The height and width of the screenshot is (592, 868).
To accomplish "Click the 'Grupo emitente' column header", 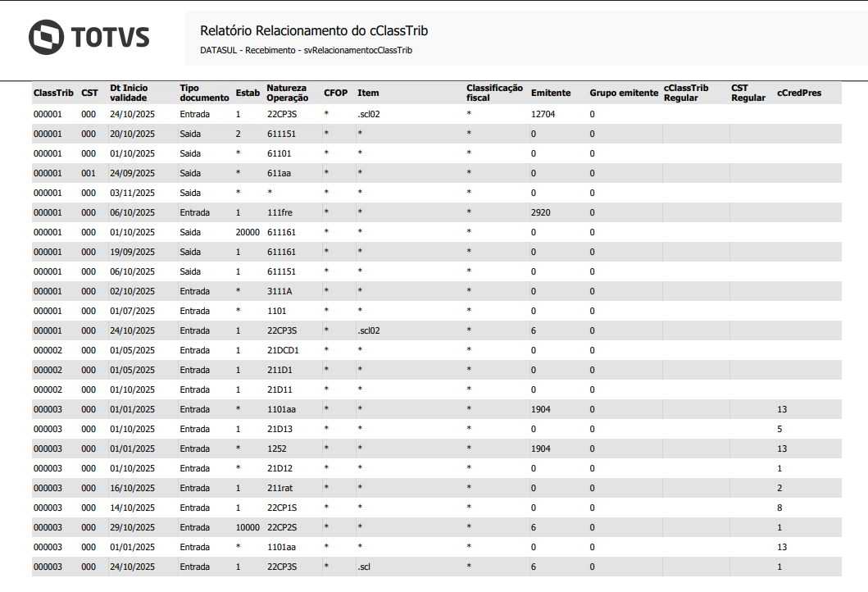I will 624,93.
